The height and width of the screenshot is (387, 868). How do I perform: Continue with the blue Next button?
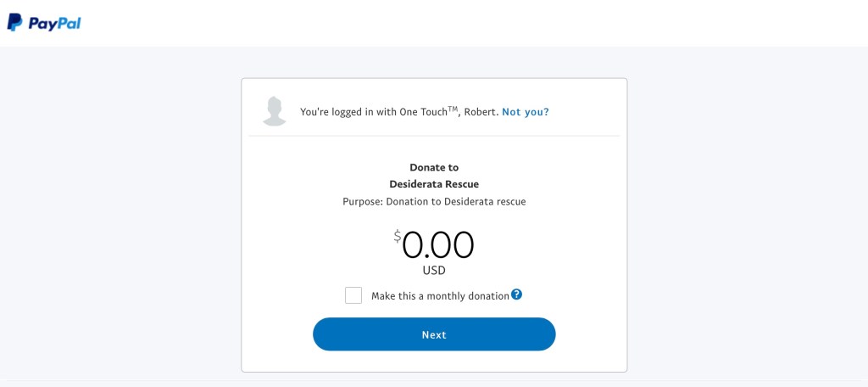434,334
